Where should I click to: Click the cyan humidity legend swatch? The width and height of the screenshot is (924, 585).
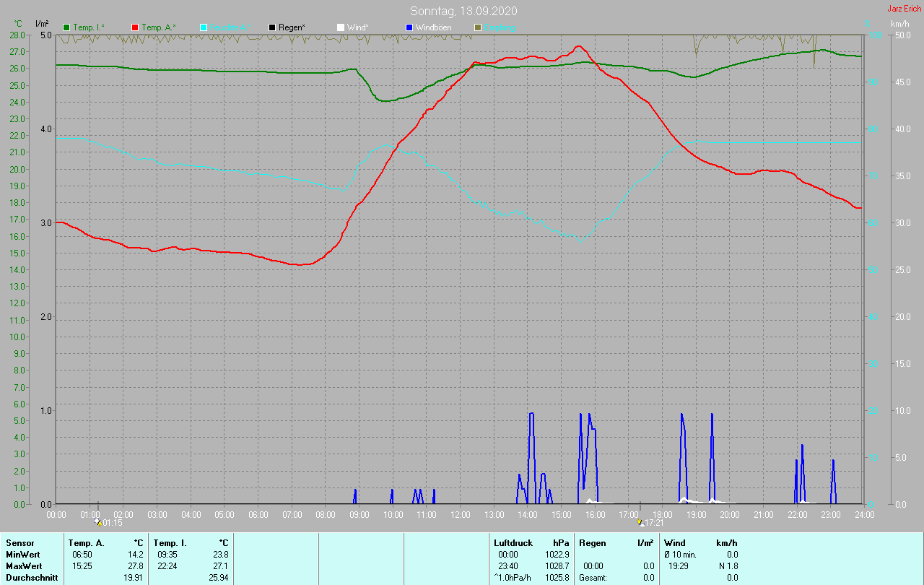pos(204,27)
